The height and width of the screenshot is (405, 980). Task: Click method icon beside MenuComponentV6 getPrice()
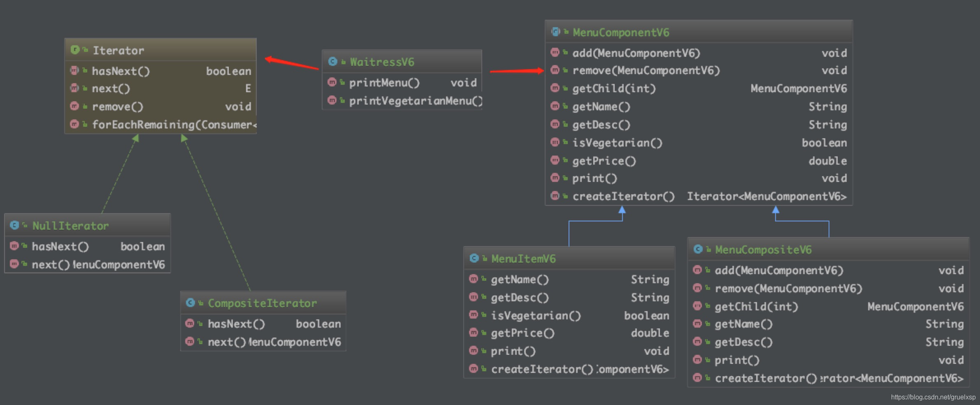coord(555,160)
